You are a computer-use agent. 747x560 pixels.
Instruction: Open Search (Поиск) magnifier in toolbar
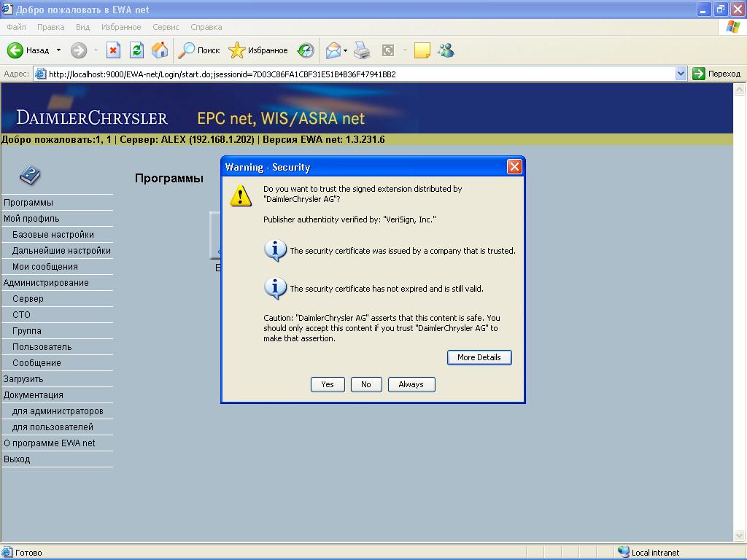coord(186,50)
